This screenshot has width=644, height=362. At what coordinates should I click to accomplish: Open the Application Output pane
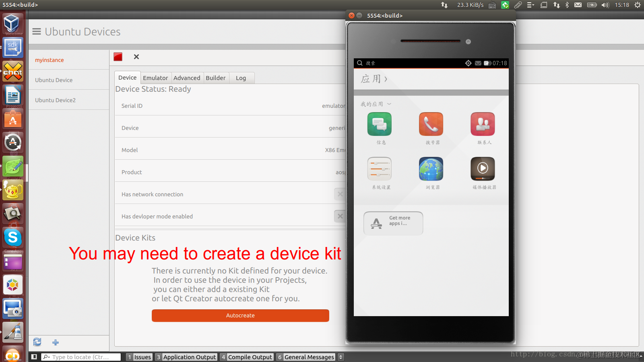[x=186, y=357]
